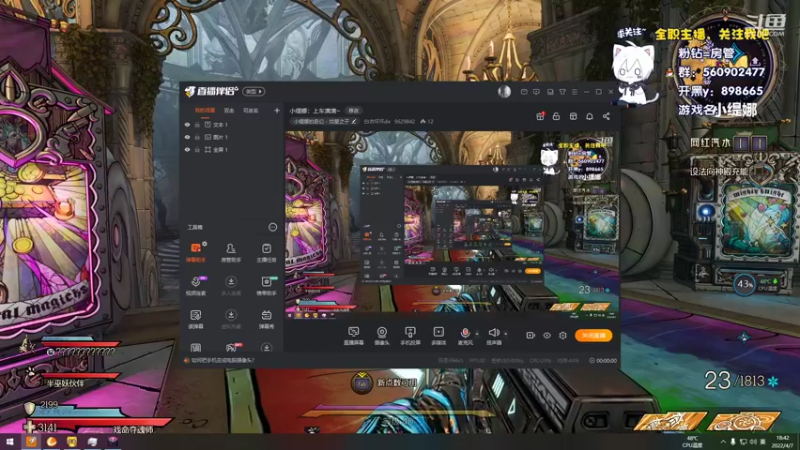Open the taskbar clock showing 18:42
The height and width of the screenshot is (450, 800).
tap(782, 442)
